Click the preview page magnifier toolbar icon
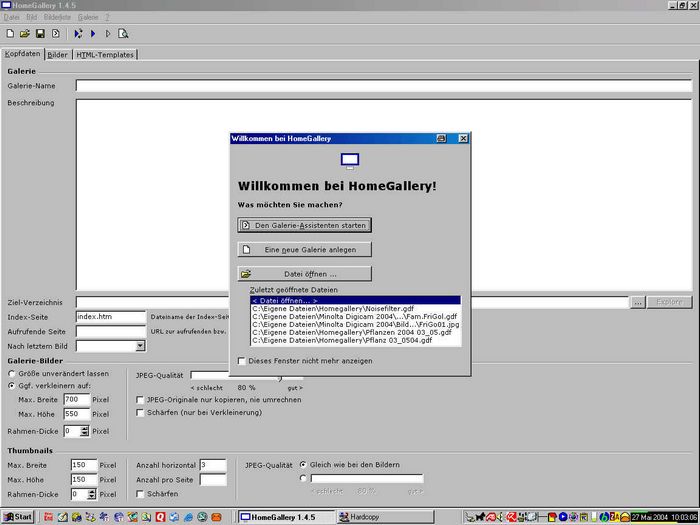The width and height of the screenshot is (700, 525). [x=123, y=33]
